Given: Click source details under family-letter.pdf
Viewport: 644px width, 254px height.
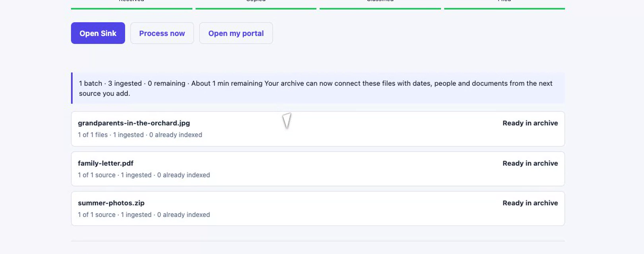Looking at the screenshot, I should coord(144,175).
